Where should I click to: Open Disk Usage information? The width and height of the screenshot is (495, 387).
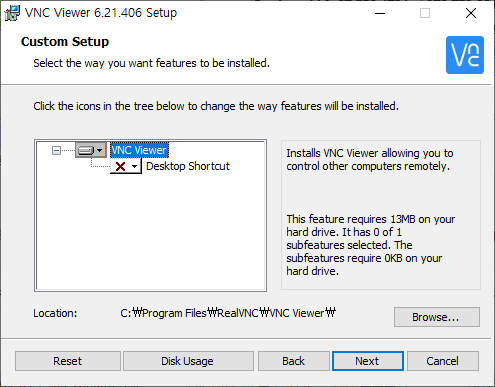point(188,361)
